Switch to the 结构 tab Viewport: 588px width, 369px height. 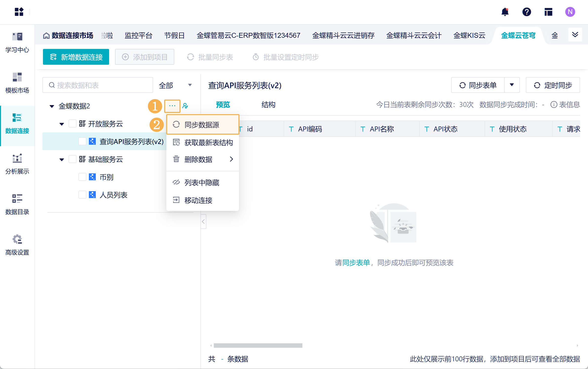[x=268, y=105]
